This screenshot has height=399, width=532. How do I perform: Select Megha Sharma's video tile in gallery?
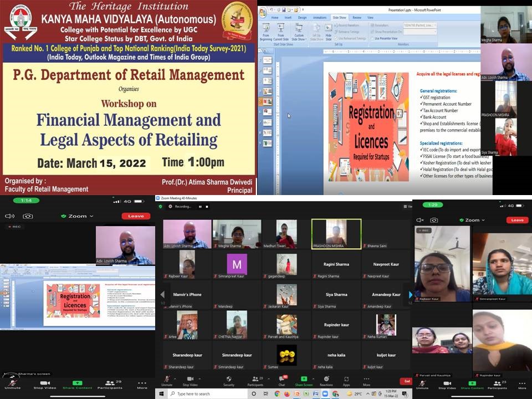237,234
